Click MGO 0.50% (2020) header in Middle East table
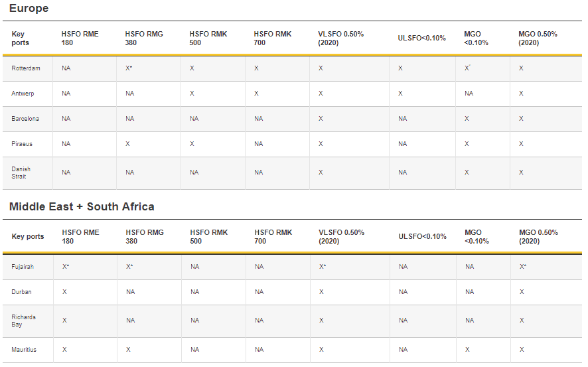The image size is (588, 367). pos(538,236)
